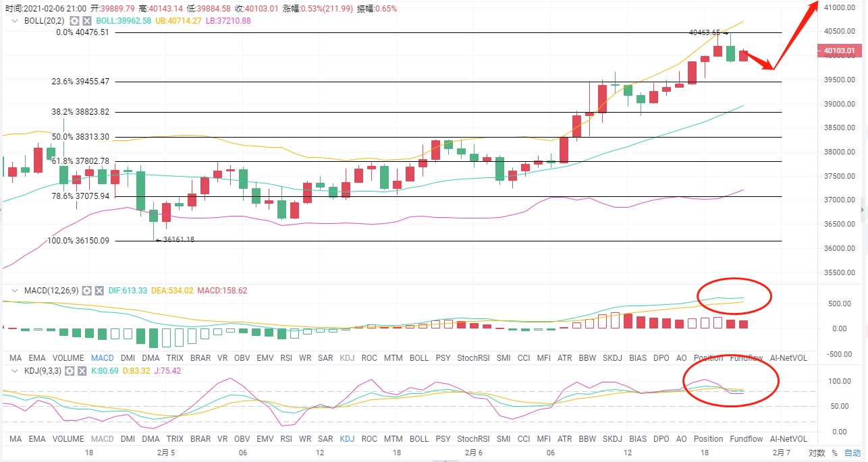
Task: Select CCI in the MACD panel indicator row
Action: click(x=524, y=357)
